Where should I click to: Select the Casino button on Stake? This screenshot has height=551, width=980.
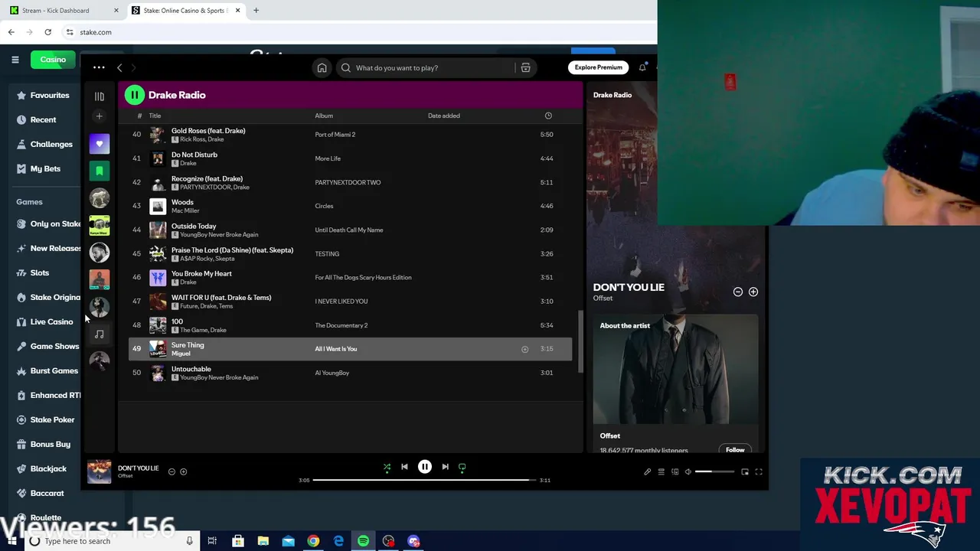pos(53,60)
